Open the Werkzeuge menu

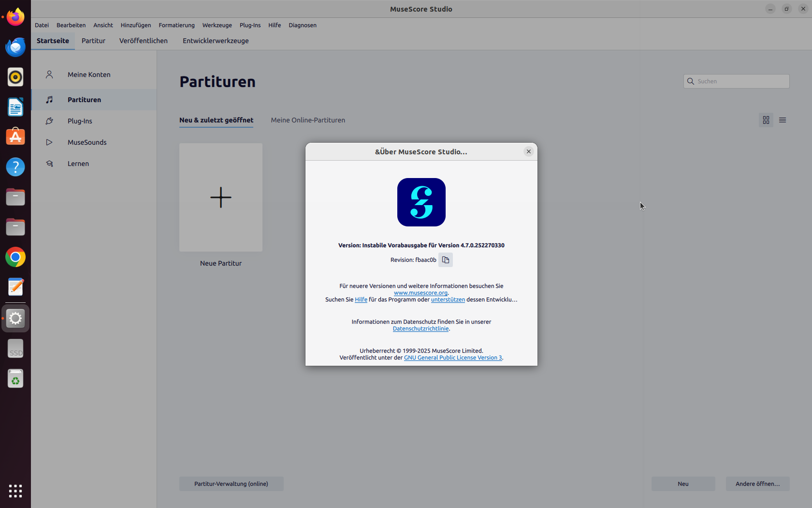tap(217, 25)
